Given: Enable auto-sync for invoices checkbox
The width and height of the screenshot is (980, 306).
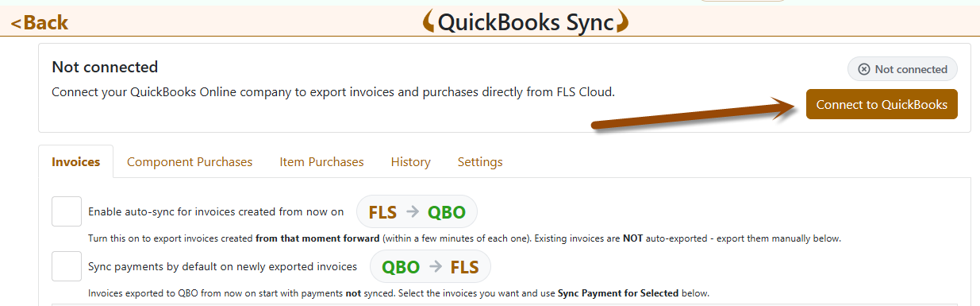Looking at the screenshot, I should 67,211.
